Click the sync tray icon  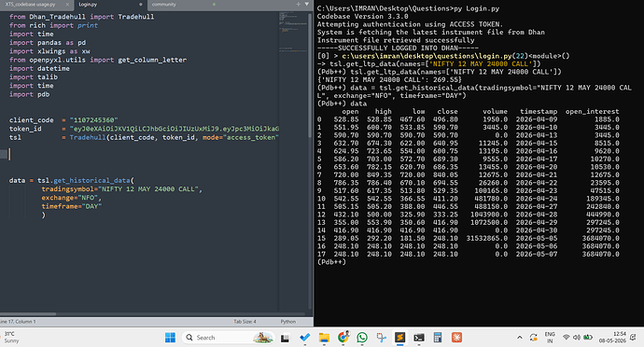(x=533, y=338)
